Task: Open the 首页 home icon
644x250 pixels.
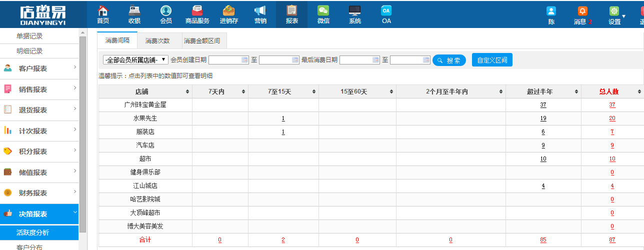Action: coord(103,10)
